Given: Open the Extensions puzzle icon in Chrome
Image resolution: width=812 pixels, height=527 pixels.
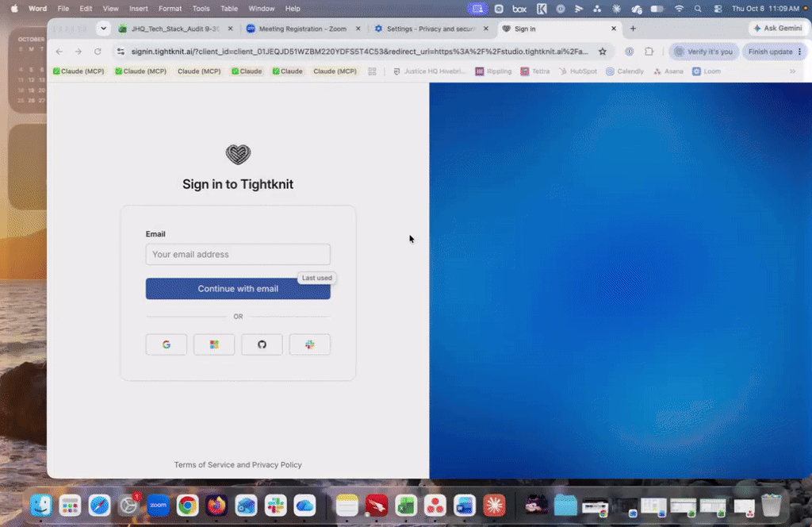Looking at the screenshot, I should 649,52.
